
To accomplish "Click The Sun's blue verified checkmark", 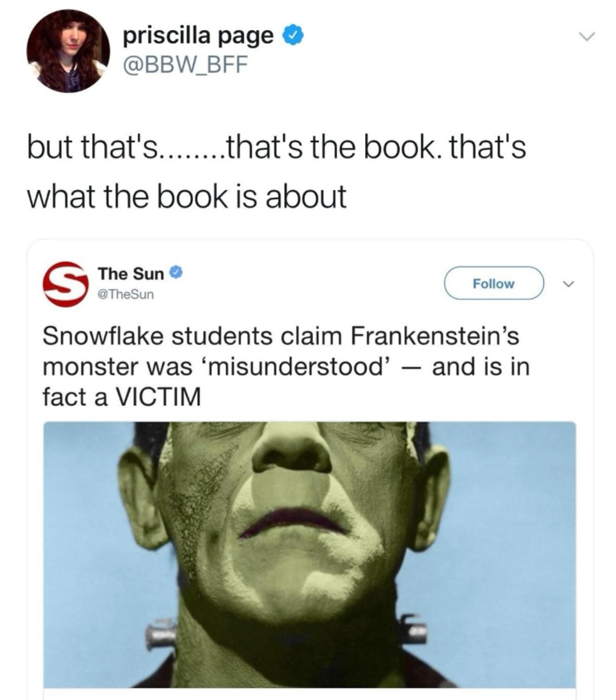I will pyautogui.click(x=176, y=273).
